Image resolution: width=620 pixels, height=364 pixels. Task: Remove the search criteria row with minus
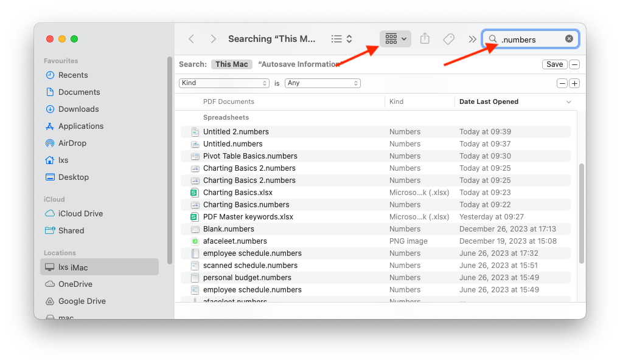[x=562, y=83]
